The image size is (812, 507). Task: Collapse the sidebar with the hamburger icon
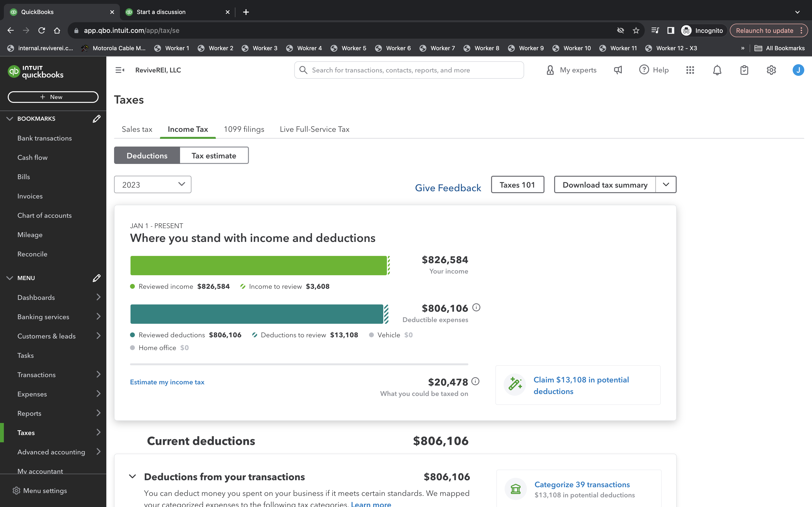tap(120, 70)
